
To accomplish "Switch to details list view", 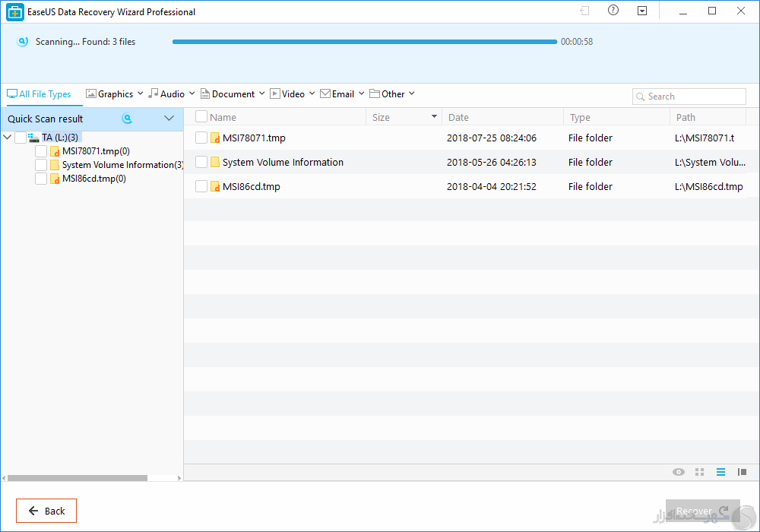I will (x=720, y=472).
